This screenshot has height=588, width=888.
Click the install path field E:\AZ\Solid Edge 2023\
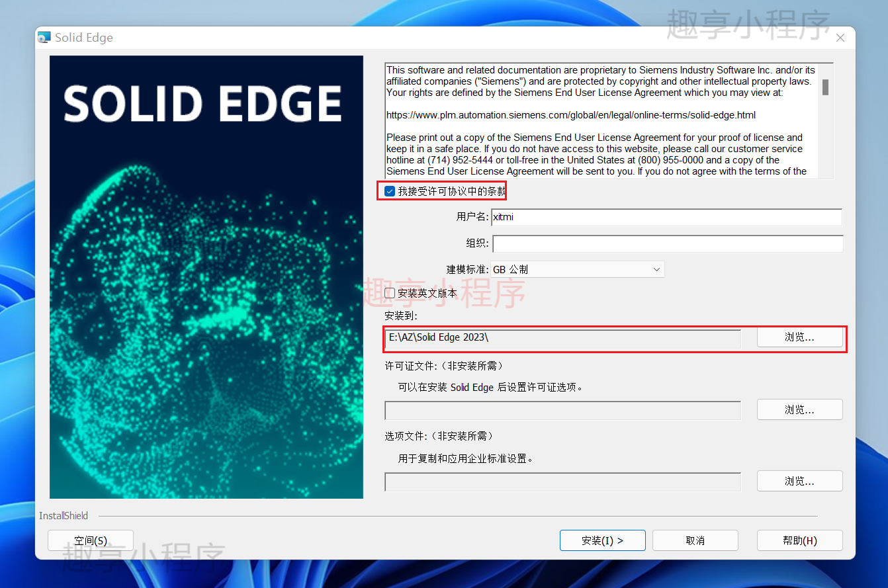[563, 338]
